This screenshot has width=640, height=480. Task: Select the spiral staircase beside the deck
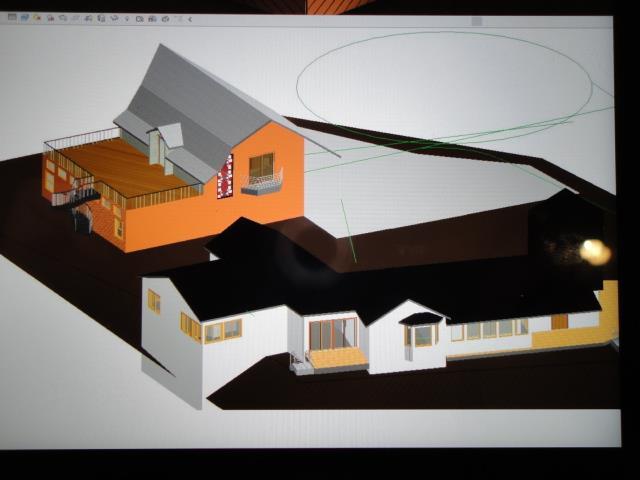click(x=83, y=206)
